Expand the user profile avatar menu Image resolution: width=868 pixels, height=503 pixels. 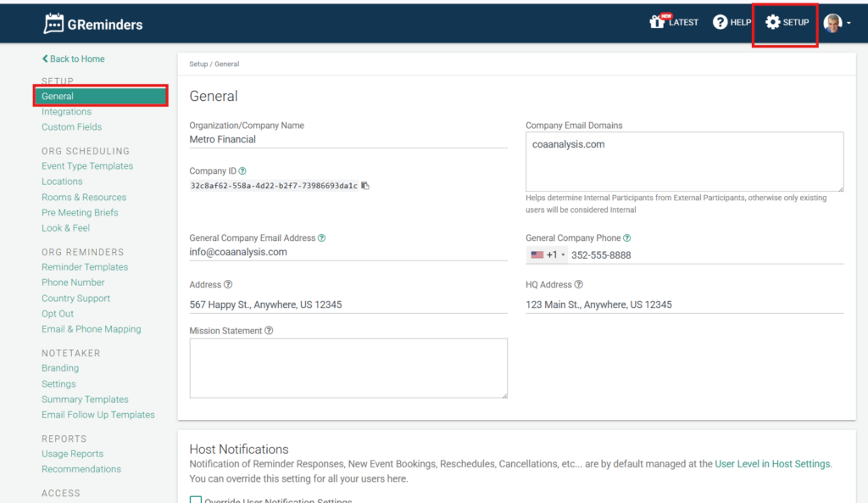point(837,23)
